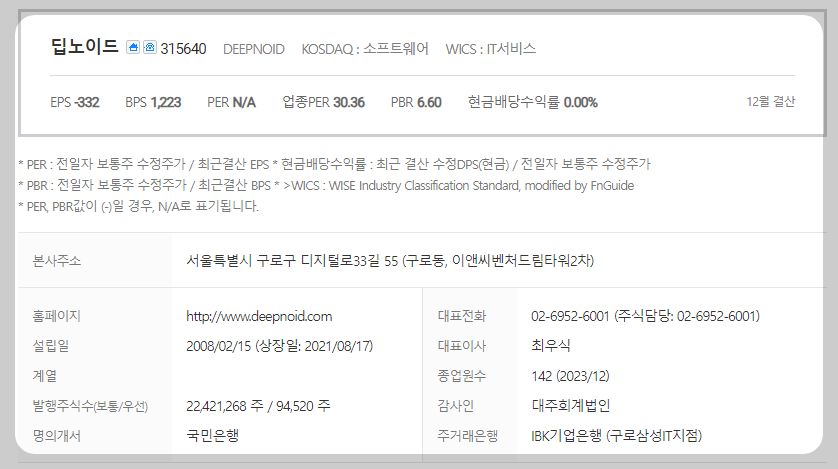Open the http://www.deepnoid.com link
The image size is (838, 469).
click(x=259, y=316)
